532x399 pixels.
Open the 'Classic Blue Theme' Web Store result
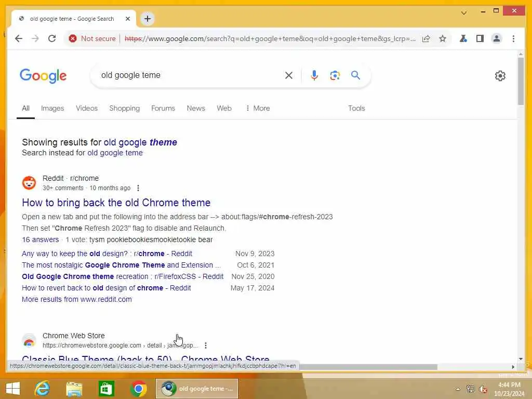pos(146,358)
